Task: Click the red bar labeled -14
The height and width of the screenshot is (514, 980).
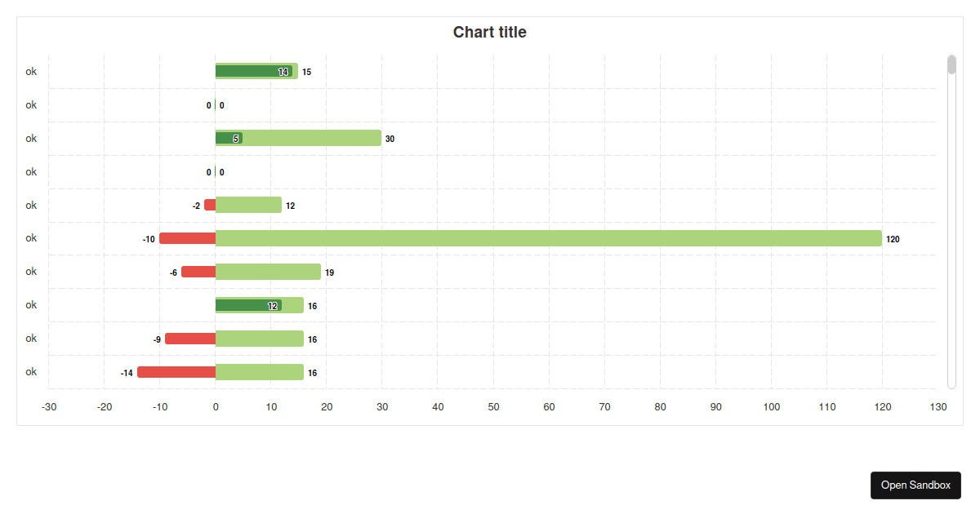Action: point(176,371)
